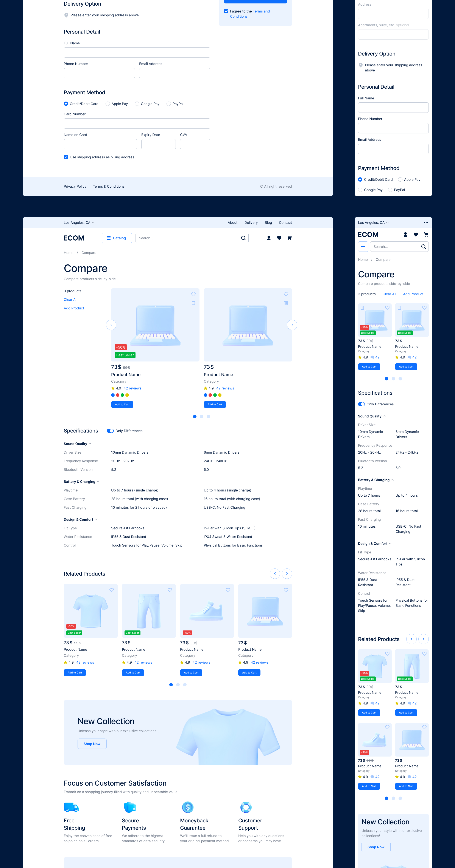Collapse the Battery & Charging section
This screenshot has width=455, height=868.
(x=97, y=482)
